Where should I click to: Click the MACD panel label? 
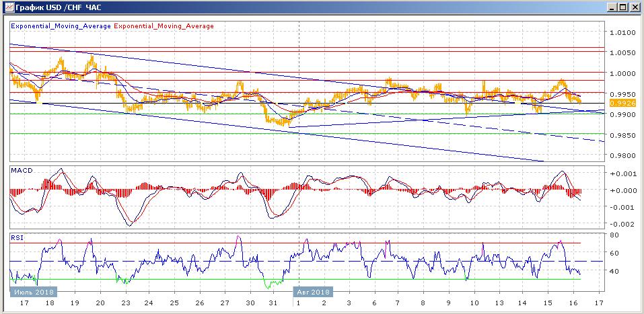pos(21,170)
